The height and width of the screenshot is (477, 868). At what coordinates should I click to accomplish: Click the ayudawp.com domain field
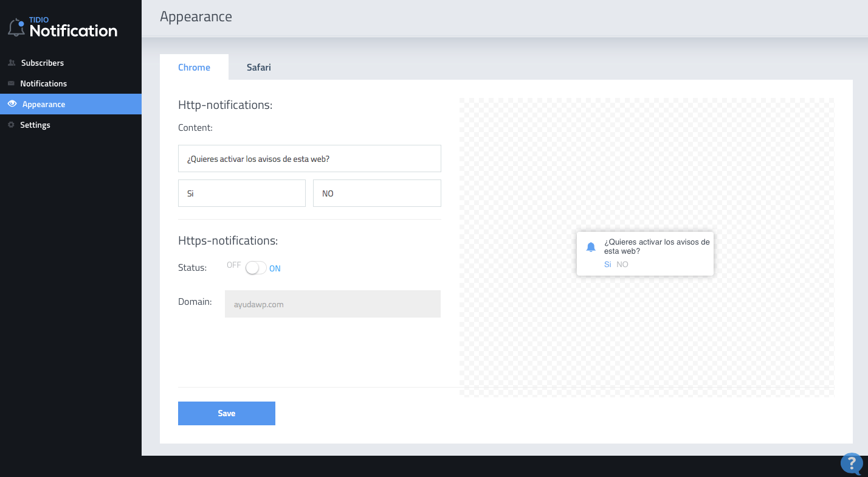click(332, 304)
